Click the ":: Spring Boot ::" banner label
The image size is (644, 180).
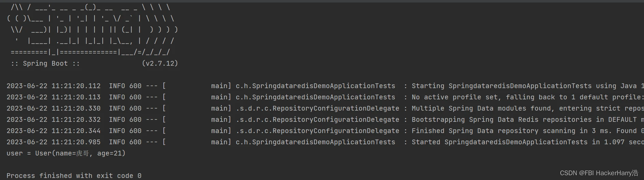tap(45, 63)
